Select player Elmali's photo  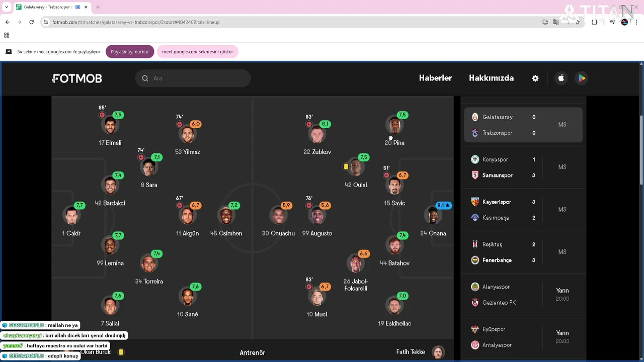coord(110,126)
